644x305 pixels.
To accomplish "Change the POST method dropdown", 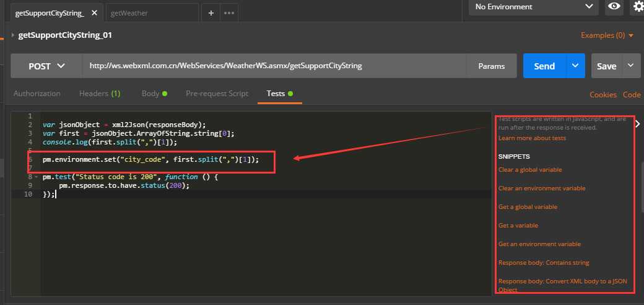I will coord(46,66).
